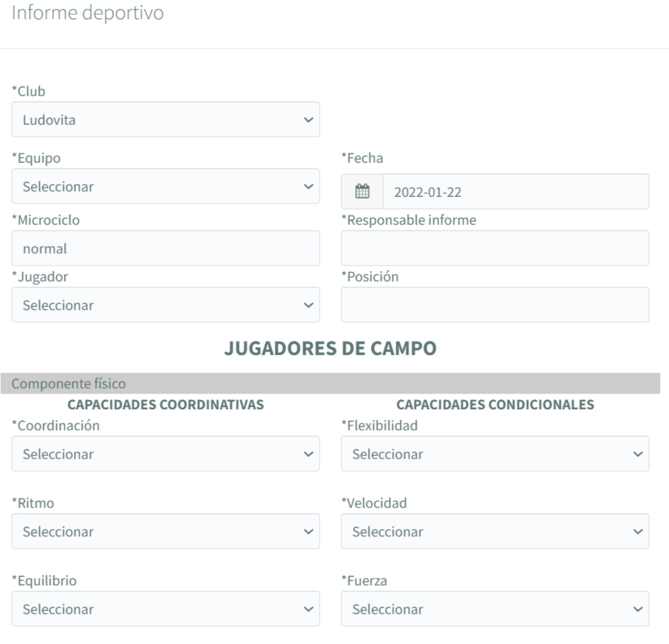Click the chevron arrow in Fuerza dropdown
The image size is (669, 644).
[638, 609]
